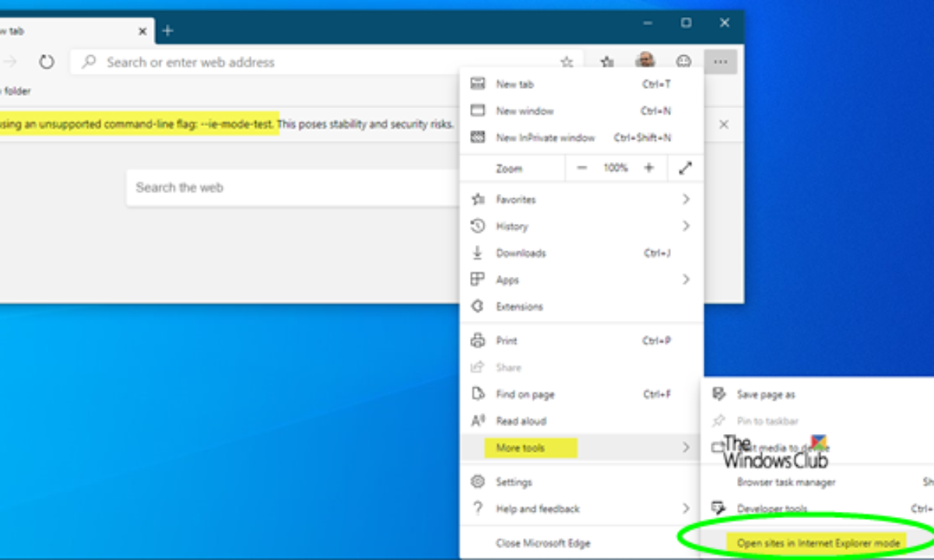Click the Developer tools icon
Image resolution: width=934 pixels, height=560 pixels.
point(719,509)
